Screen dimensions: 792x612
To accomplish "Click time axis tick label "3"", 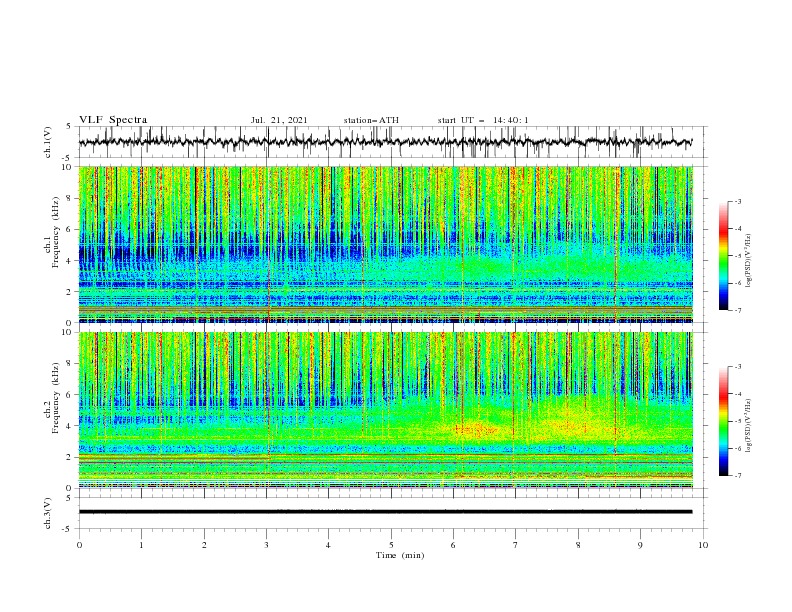I will 266,545.
